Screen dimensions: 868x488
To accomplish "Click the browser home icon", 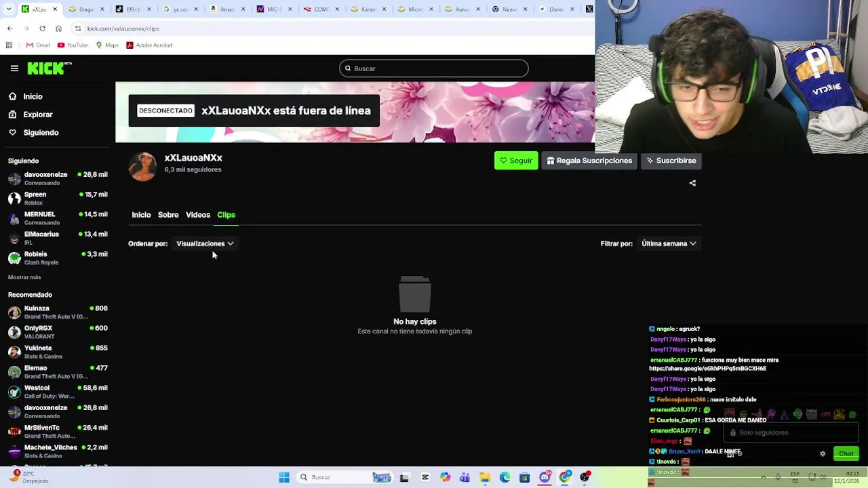I will pyautogui.click(x=58, y=28).
